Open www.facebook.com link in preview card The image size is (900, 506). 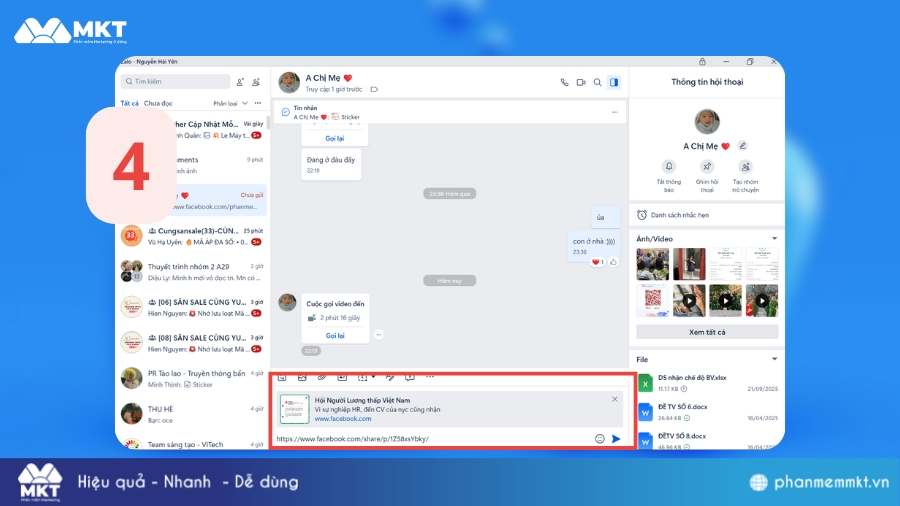coord(343,419)
